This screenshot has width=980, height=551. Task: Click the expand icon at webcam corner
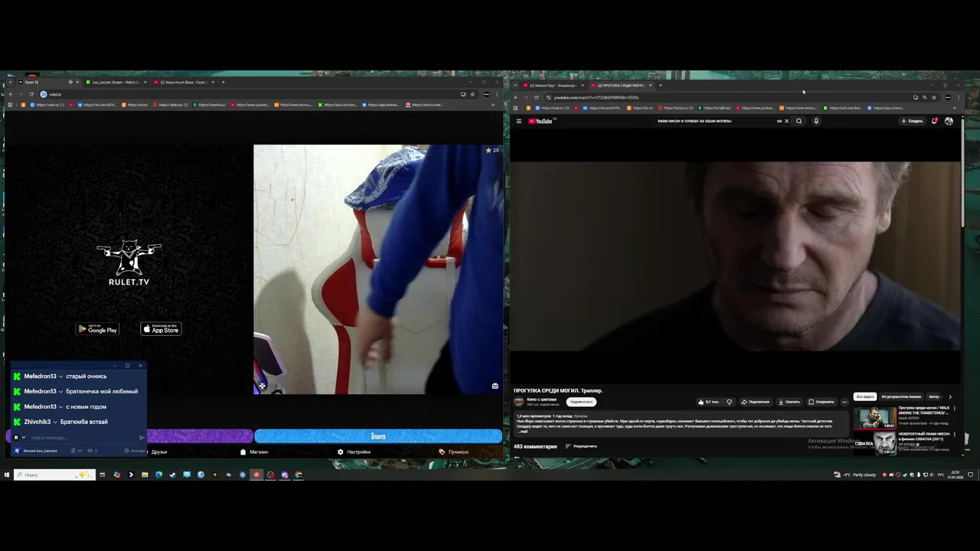pyautogui.click(x=262, y=386)
